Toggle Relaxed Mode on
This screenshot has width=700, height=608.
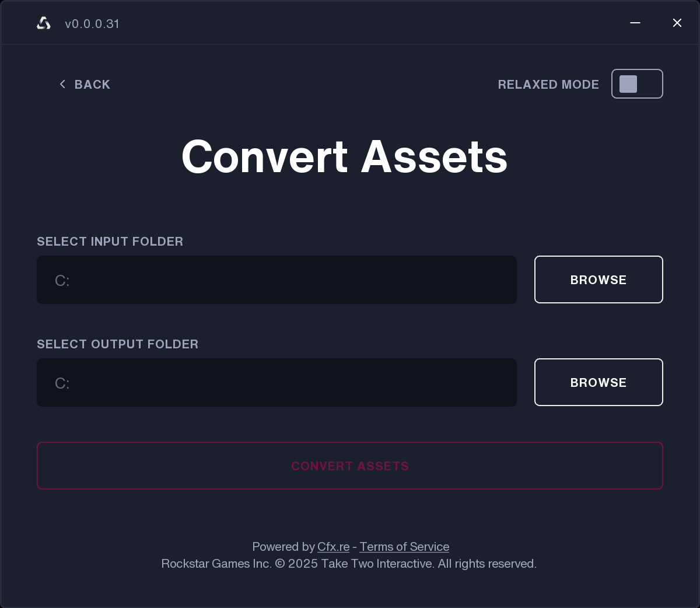(x=637, y=83)
